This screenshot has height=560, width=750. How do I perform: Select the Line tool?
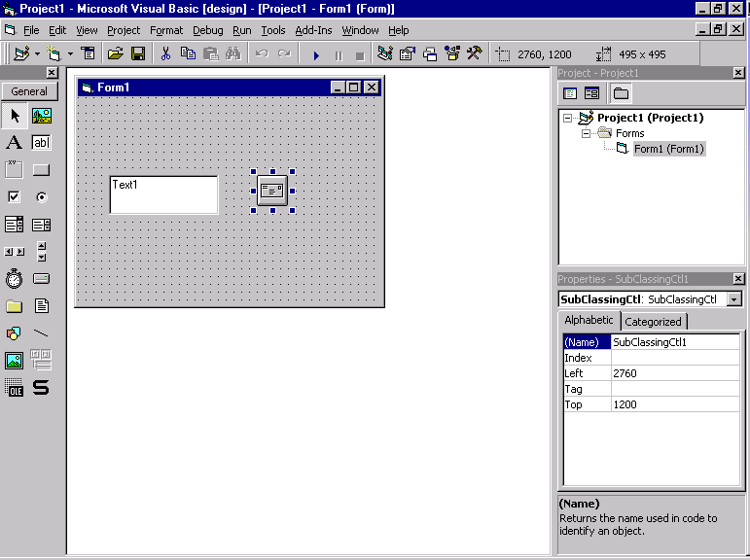[x=42, y=333]
